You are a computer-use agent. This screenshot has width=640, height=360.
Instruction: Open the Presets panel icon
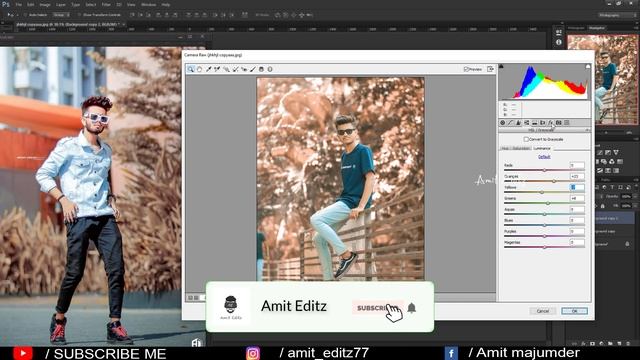(567, 122)
